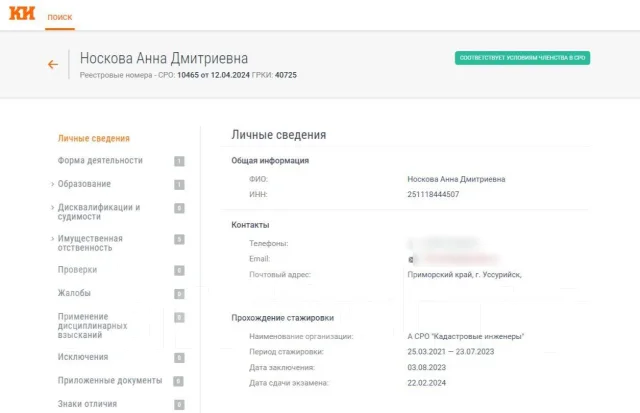
Task: Open the Проверки section
Action: pos(77,270)
